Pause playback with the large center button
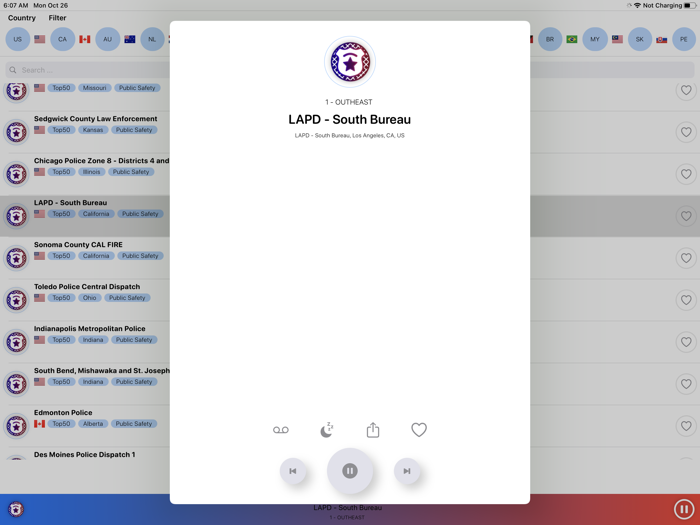The width and height of the screenshot is (700, 525). 350,471
